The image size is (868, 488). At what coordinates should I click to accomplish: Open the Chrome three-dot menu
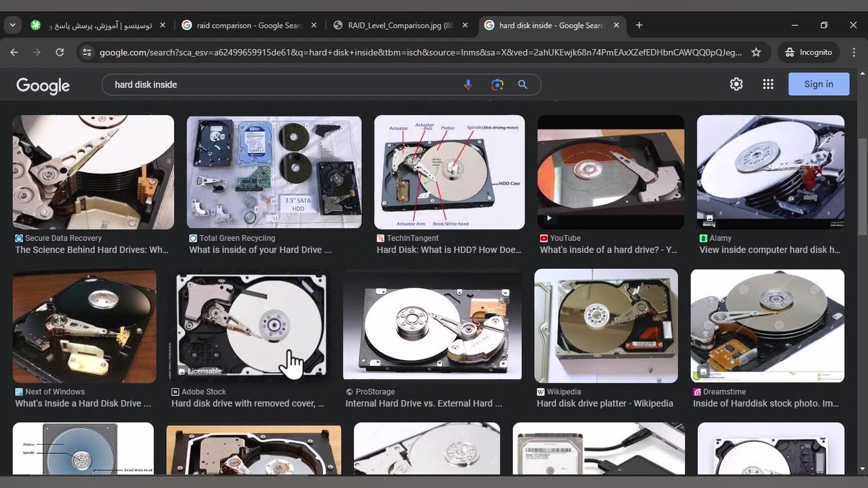[854, 52]
